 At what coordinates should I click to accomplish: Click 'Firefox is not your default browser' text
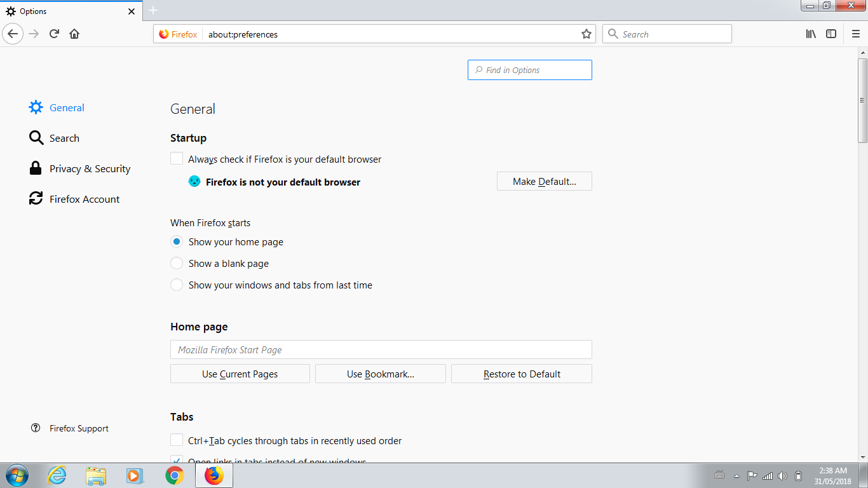click(x=283, y=182)
